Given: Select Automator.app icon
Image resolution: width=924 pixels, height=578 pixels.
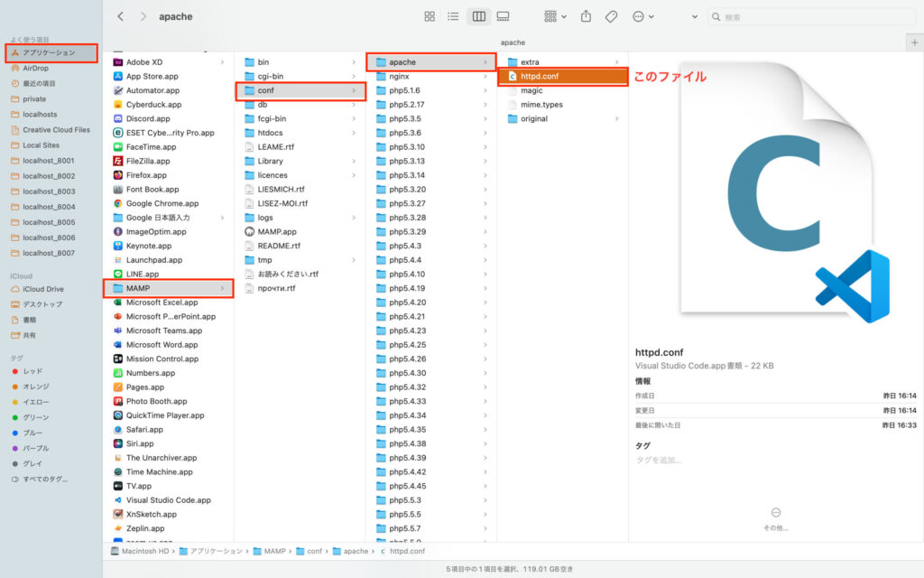Looking at the screenshot, I should tap(118, 90).
